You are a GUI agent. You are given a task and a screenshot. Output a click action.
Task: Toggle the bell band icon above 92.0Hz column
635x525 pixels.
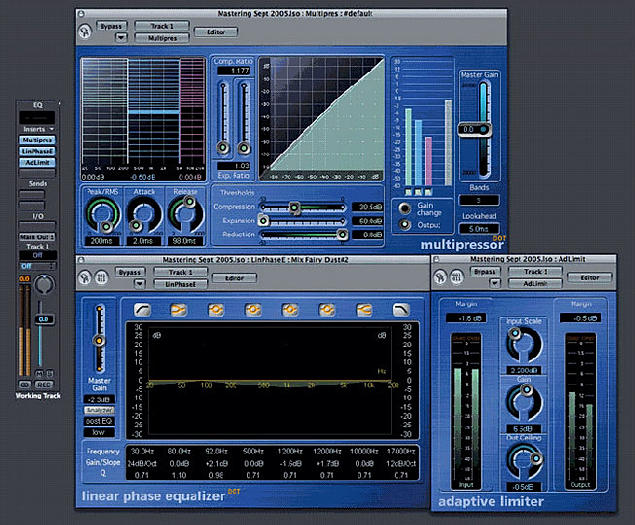coord(216,310)
